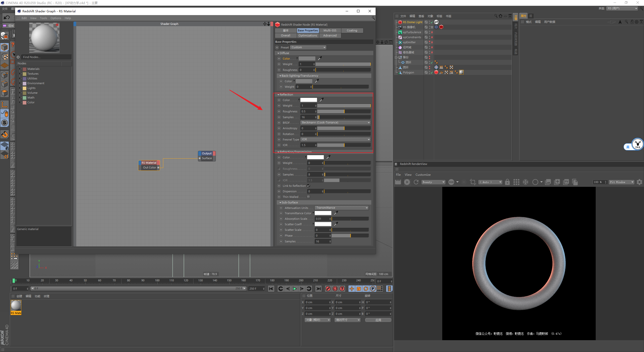Screen dimensions: 644x352
Task: Select the RS Material thumbnail in the material manager
Action: point(16,306)
